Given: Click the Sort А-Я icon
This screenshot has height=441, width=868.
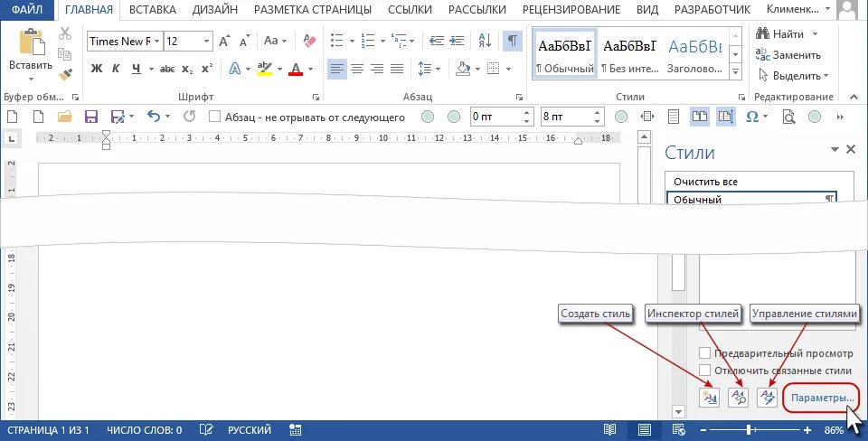Looking at the screenshot, I should tap(485, 40).
